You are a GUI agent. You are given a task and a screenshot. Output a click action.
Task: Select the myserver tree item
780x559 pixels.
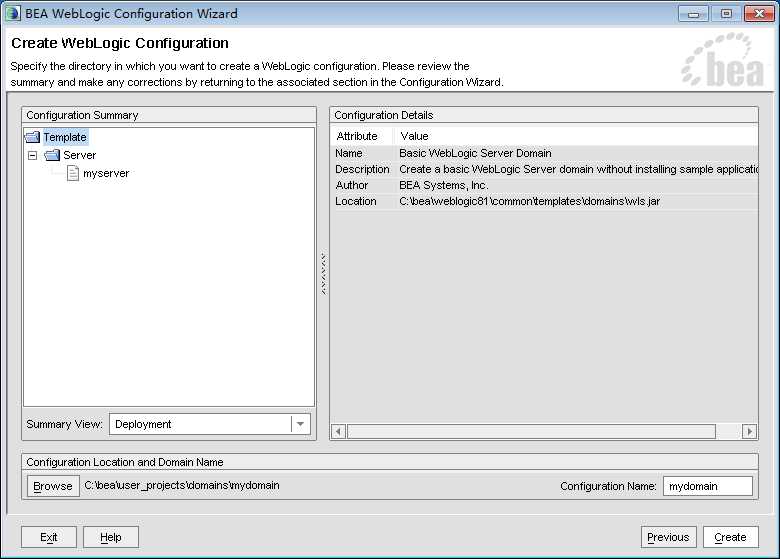106,173
